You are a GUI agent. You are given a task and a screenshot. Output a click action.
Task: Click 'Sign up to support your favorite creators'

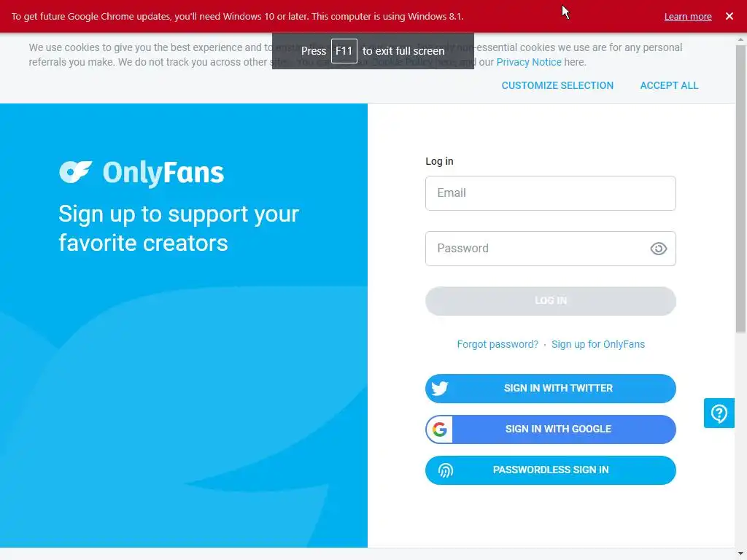[x=179, y=228]
